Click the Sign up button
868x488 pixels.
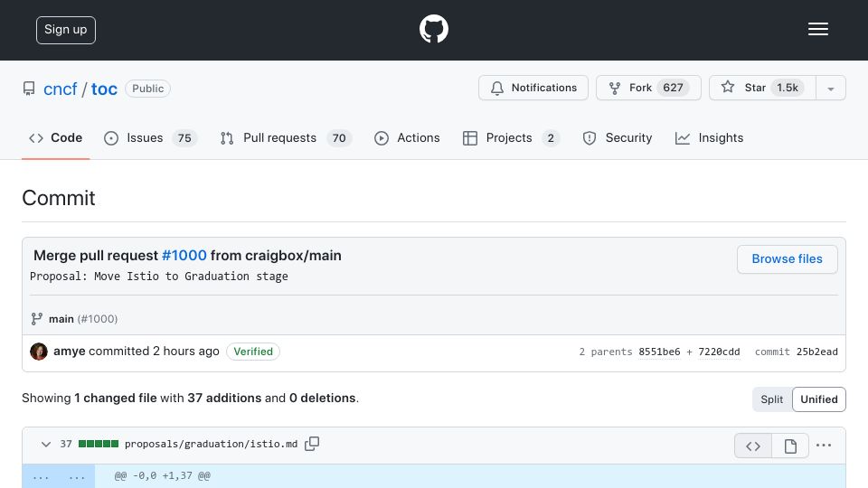tap(66, 30)
